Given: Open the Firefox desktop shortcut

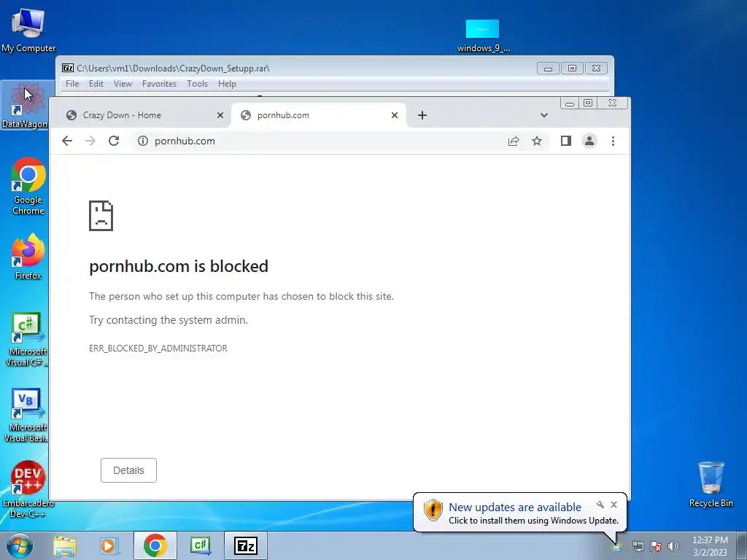Looking at the screenshot, I should click(28, 257).
